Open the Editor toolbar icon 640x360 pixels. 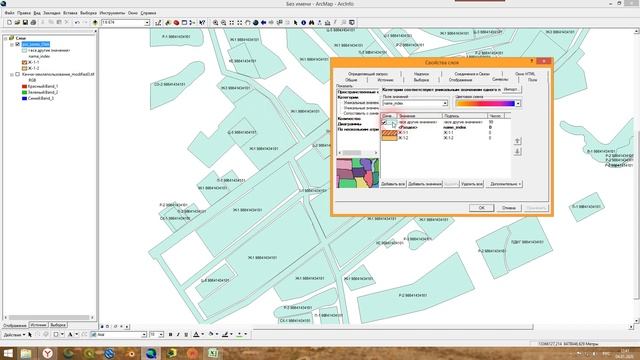pyautogui.click(x=158, y=22)
